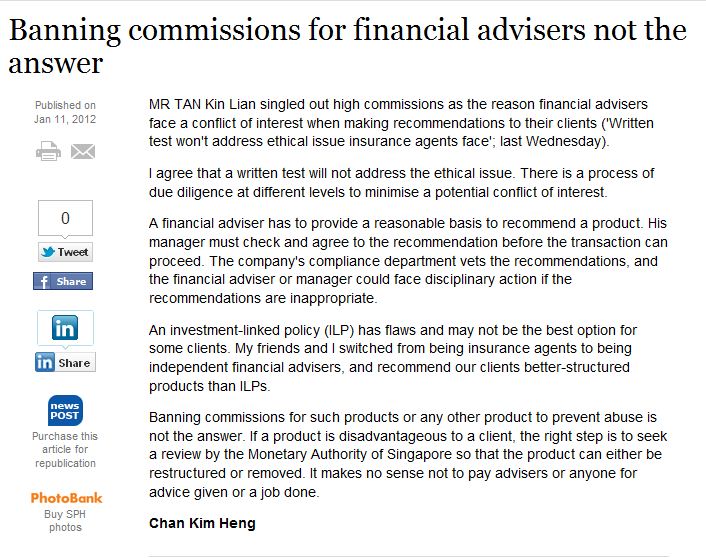Click the news POST icon
Screen dimensions: 706x558
pos(65,411)
